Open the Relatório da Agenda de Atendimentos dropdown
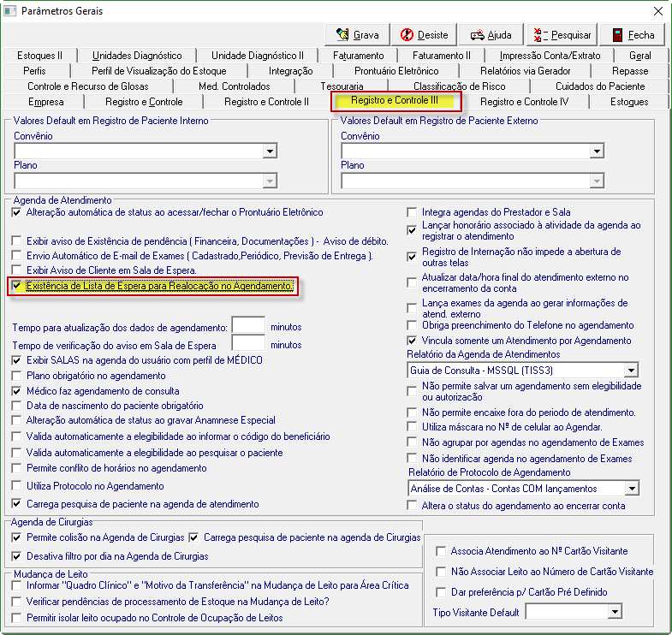 630,371
